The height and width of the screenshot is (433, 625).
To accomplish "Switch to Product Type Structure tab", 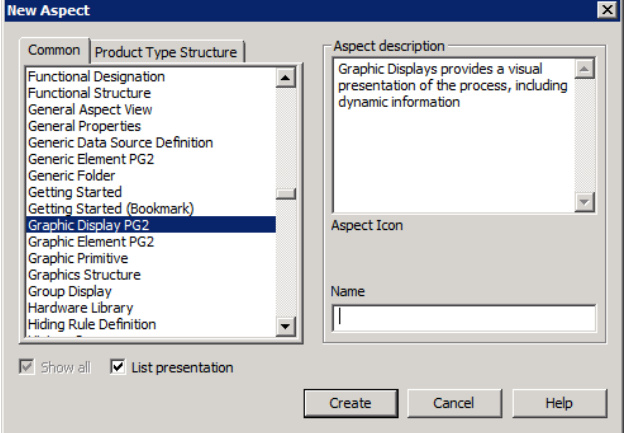I will coord(166,52).
